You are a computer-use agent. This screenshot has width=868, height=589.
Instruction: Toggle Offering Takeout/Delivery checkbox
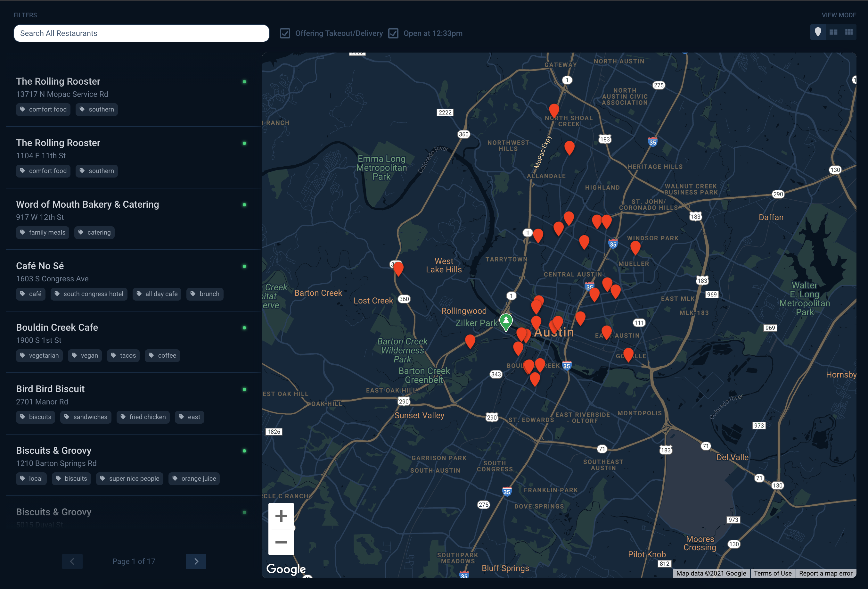pos(285,33)
